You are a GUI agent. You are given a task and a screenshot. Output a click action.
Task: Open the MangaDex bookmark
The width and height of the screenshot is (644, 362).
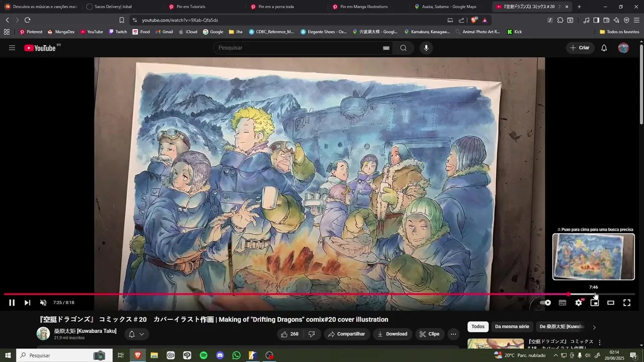pos(61,32)
